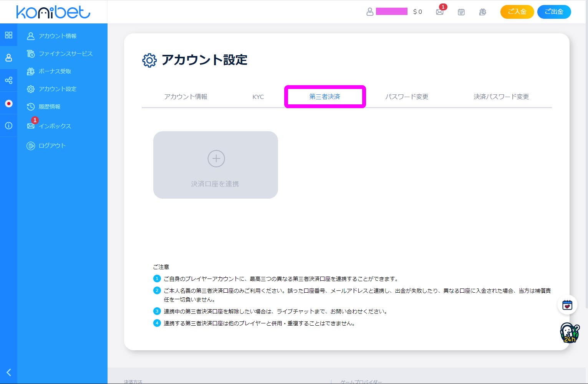Open the パスワード変更 tab
Viewport: 588px width, 384px height.
tap(407, 97)
